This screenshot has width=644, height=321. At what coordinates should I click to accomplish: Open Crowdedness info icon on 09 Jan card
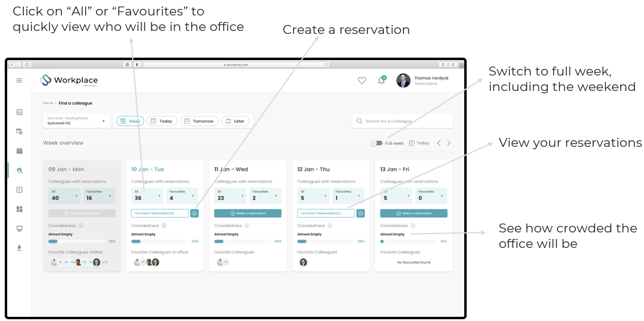click(81, 225)
